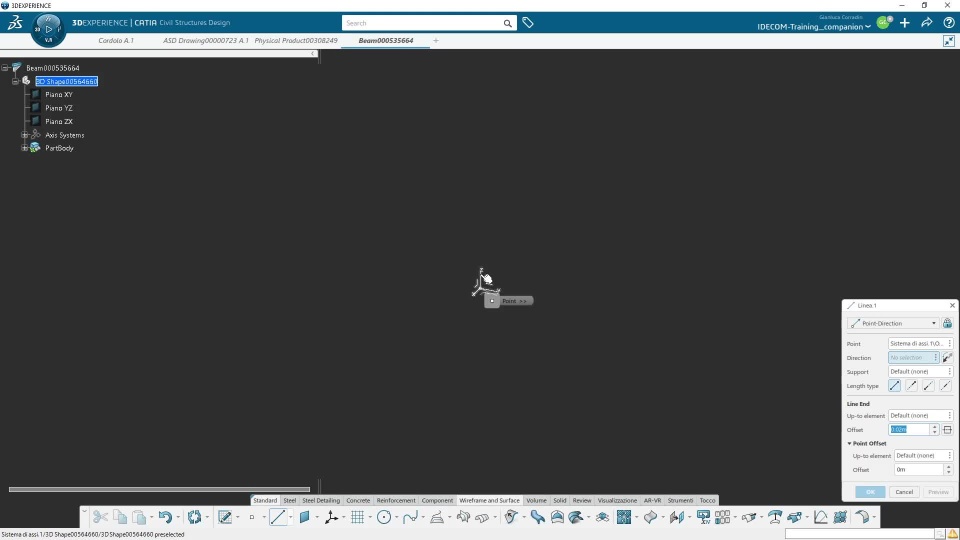Add a new tab with plus
The height and width of the screenshot is (540, 960).
click(436, 40)
